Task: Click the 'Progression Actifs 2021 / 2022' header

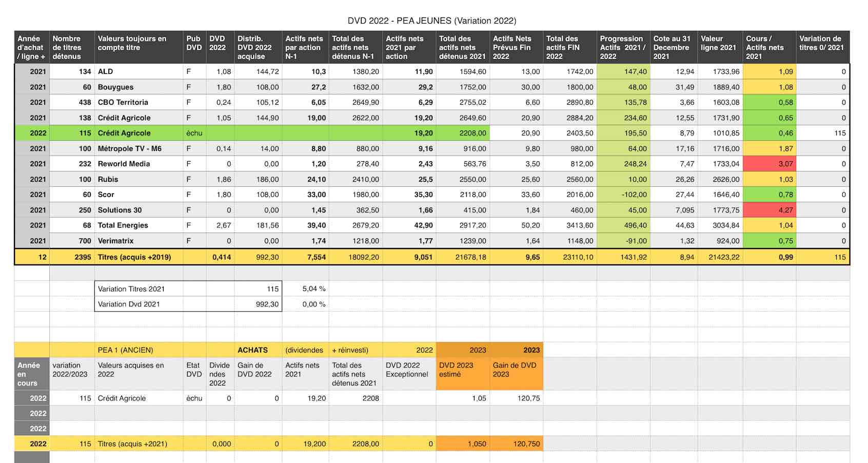Action: pos(623,47)
